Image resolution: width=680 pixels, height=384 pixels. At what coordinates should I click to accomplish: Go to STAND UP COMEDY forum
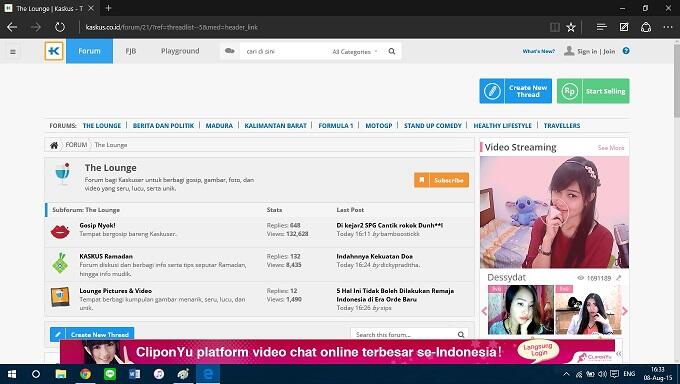point(433,125)
